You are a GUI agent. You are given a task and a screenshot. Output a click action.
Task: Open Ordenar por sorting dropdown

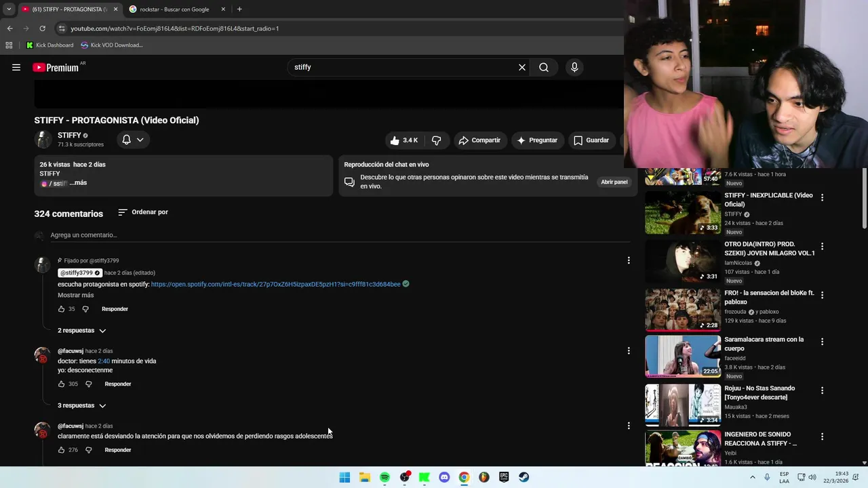pyautogui.click(x=143, y=212)
